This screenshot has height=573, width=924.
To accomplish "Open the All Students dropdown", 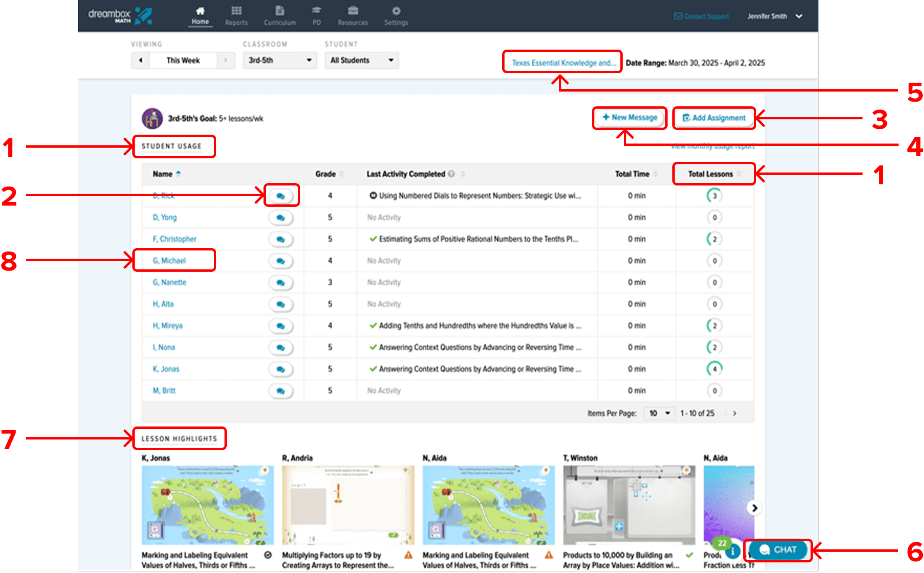I will click(362, 60).
